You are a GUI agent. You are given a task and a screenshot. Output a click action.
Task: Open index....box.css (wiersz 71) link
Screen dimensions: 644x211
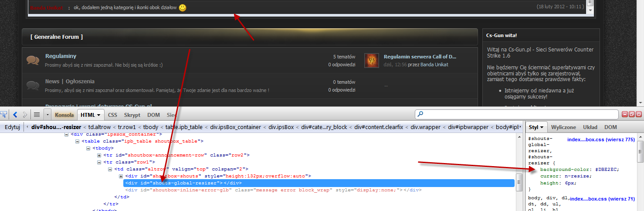click(x=602, y=199)
